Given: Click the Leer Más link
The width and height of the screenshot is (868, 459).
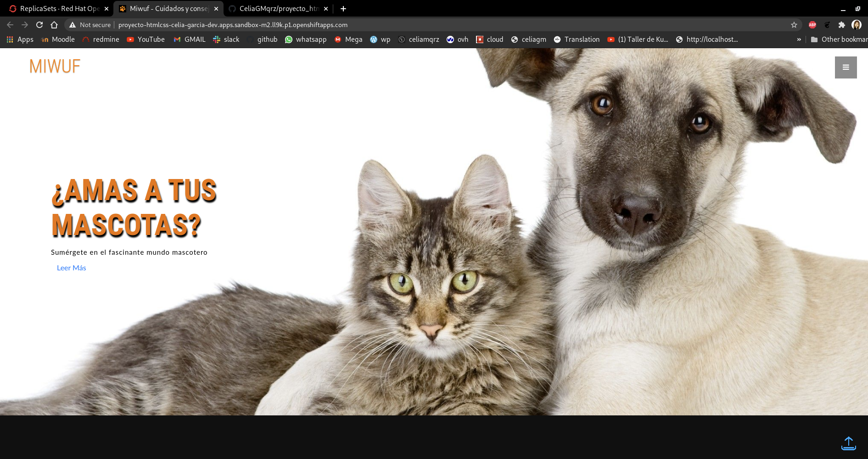Looking at the screenshot, I should pyautogui.click(x=72, y=268).
